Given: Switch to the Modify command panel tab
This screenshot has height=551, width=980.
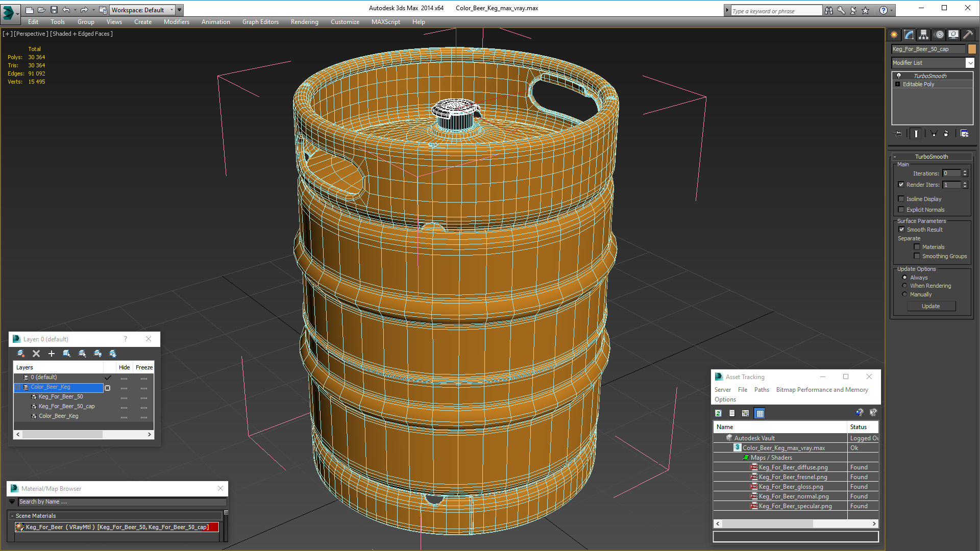Looking at the screenshot, I should point(909,35).
